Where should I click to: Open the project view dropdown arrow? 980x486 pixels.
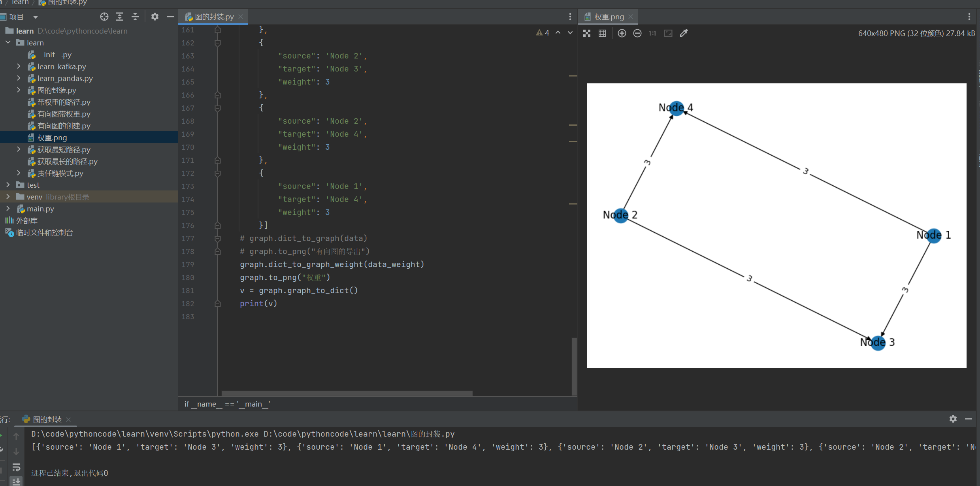(36, 17)
